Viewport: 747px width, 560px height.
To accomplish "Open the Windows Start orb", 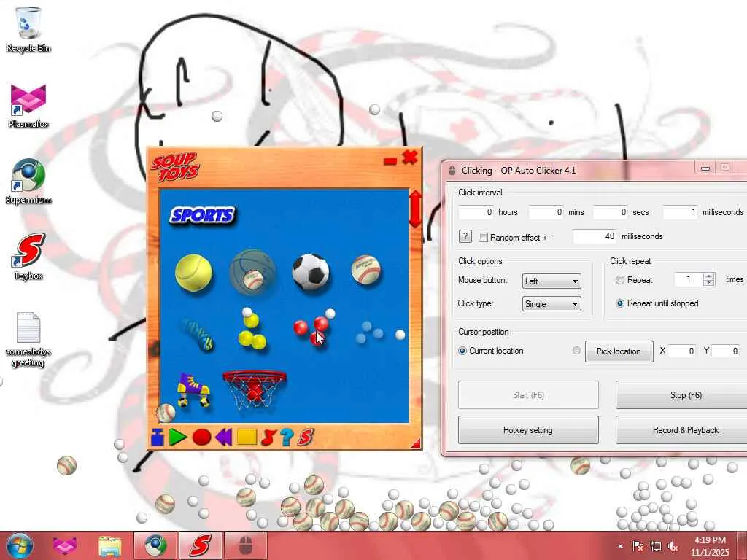I will (20, 545).
